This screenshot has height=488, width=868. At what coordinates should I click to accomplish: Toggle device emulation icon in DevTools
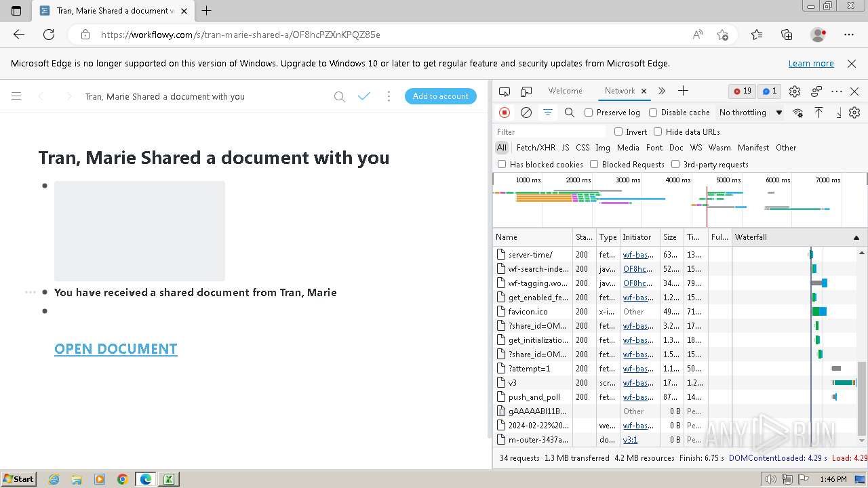[526, 91]
